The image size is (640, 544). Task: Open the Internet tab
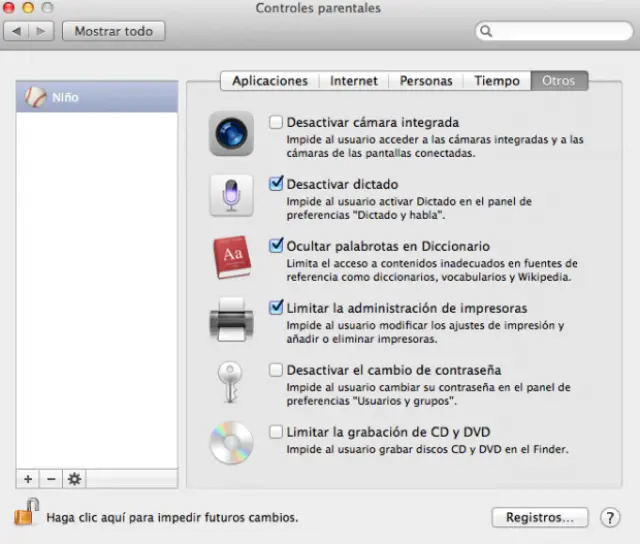(x=354, y=81)
